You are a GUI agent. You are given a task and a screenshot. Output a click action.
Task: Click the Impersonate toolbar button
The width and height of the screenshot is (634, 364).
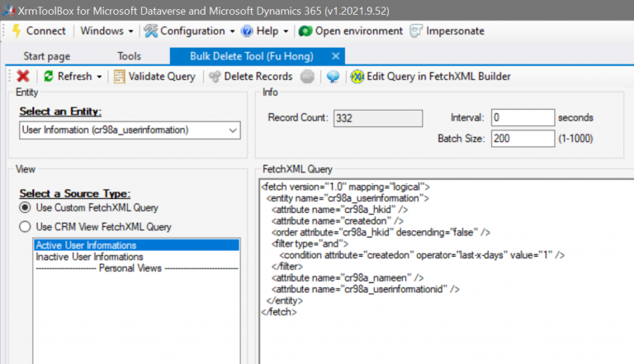pos(447,31)
